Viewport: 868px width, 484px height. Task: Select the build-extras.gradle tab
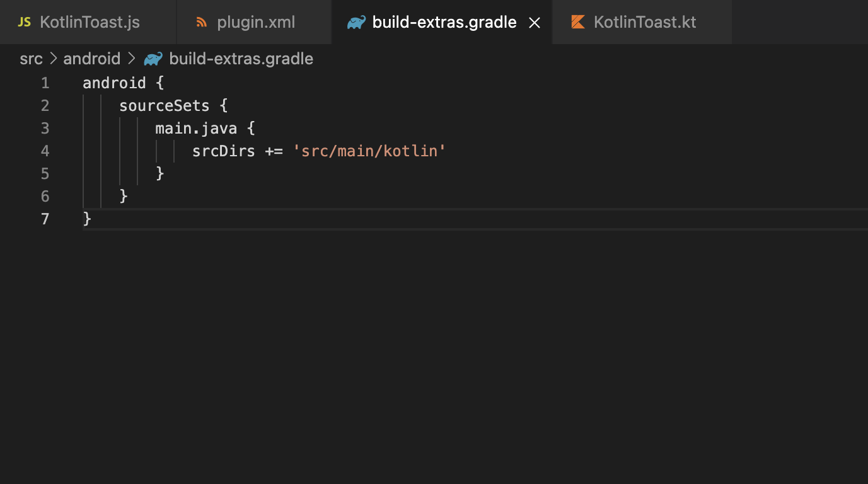[442, 22]
